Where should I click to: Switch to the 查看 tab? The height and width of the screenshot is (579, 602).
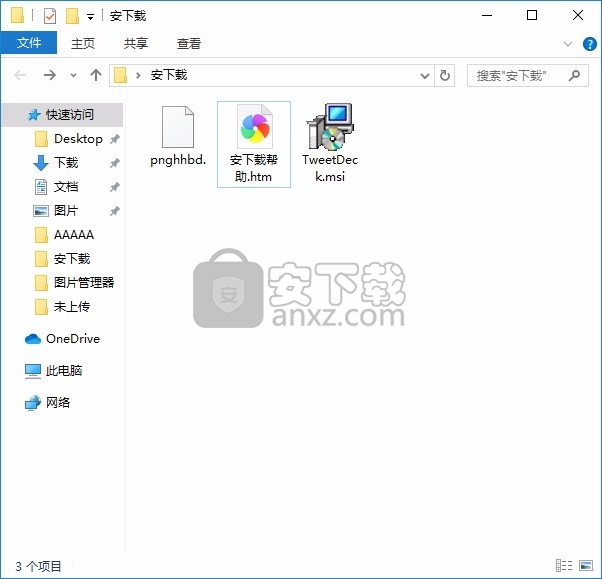click(189, 43)
